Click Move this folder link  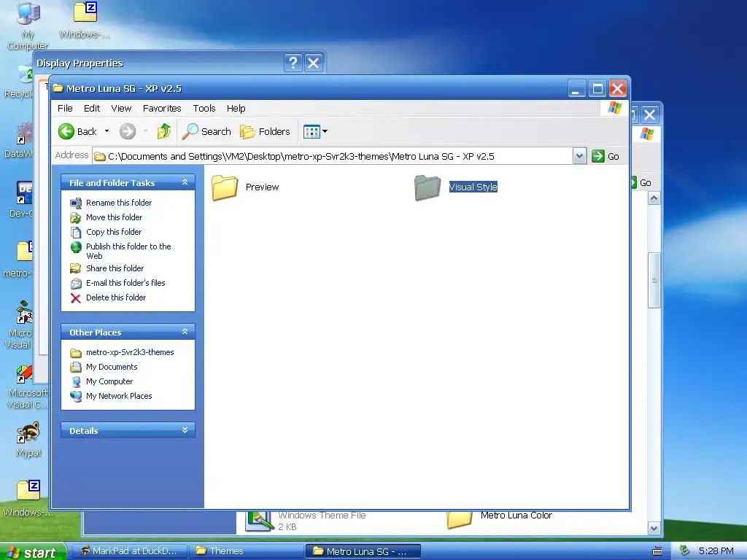tap(114, 217)
